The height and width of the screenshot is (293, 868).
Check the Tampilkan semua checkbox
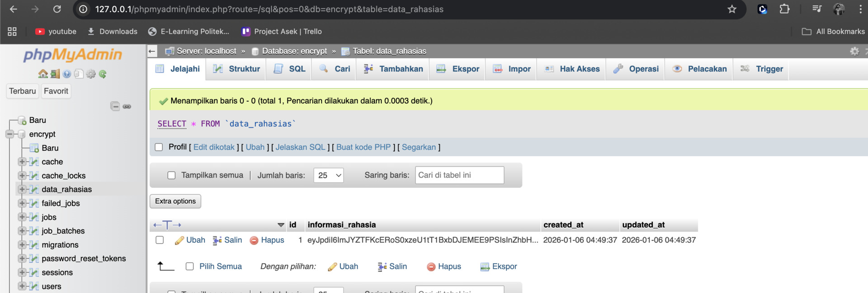point(171,175)
